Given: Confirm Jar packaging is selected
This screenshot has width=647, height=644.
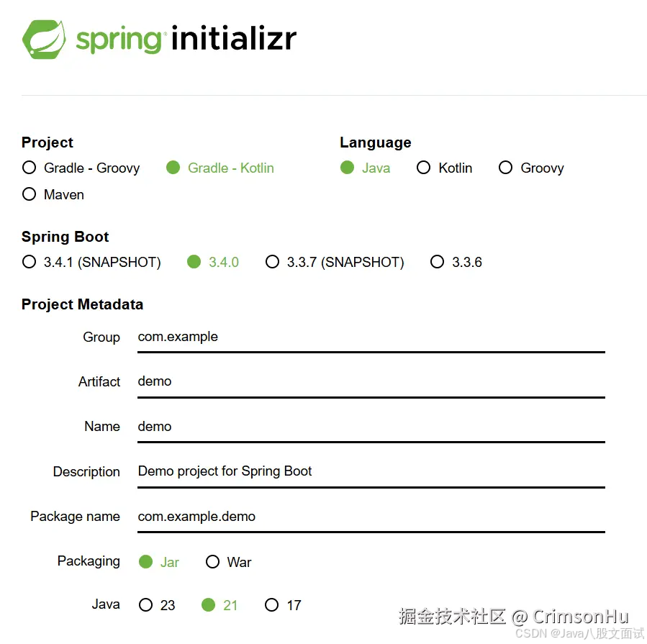Looking at the screenshot, I should [146, 562].
